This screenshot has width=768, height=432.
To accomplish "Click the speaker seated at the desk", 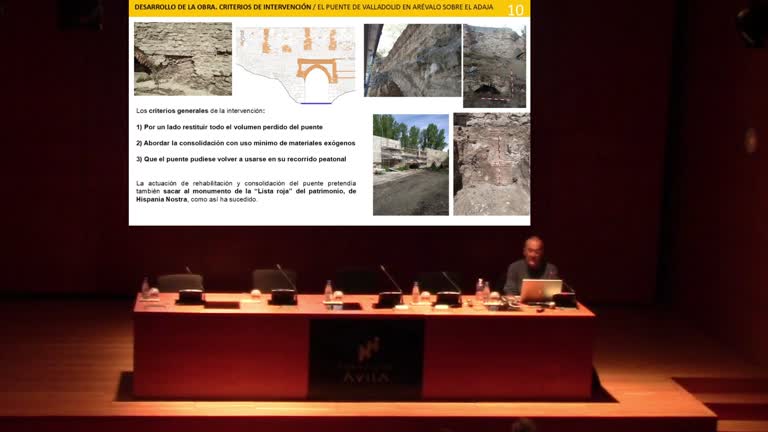I will click(530, 264).
